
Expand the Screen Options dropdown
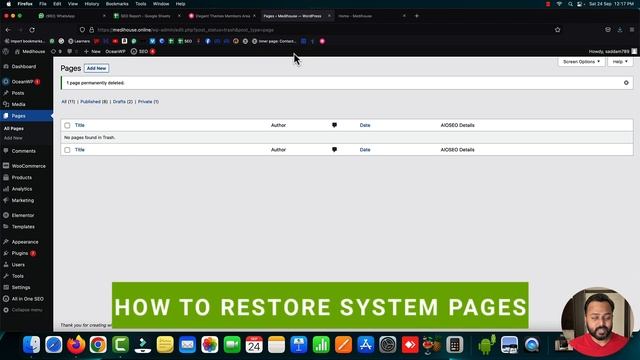[581, 62]
